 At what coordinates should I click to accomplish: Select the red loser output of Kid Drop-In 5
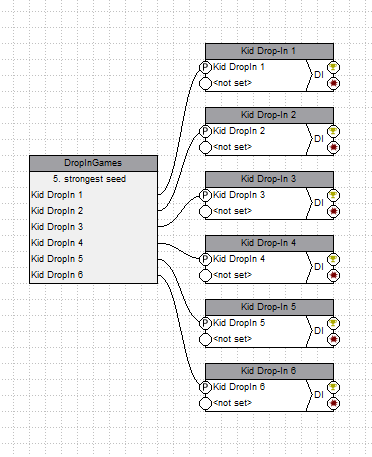333,339
